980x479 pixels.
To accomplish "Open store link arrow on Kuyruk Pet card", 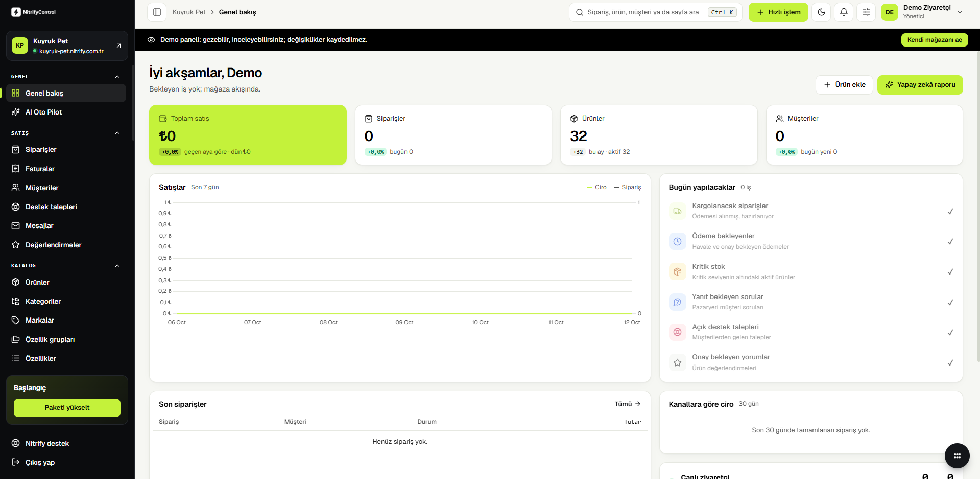I will pyautogui.click(x=118, y=45).
